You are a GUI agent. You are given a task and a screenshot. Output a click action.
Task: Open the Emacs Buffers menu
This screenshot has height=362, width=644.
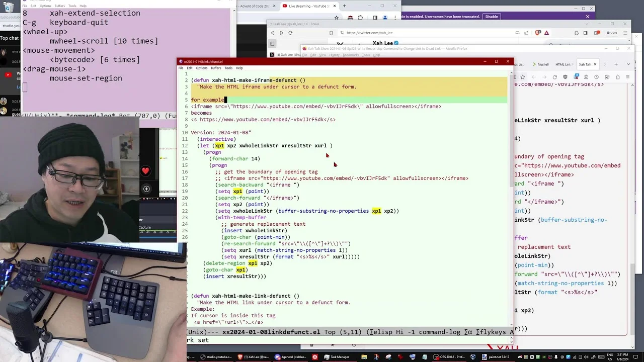[x=216, y=68]
